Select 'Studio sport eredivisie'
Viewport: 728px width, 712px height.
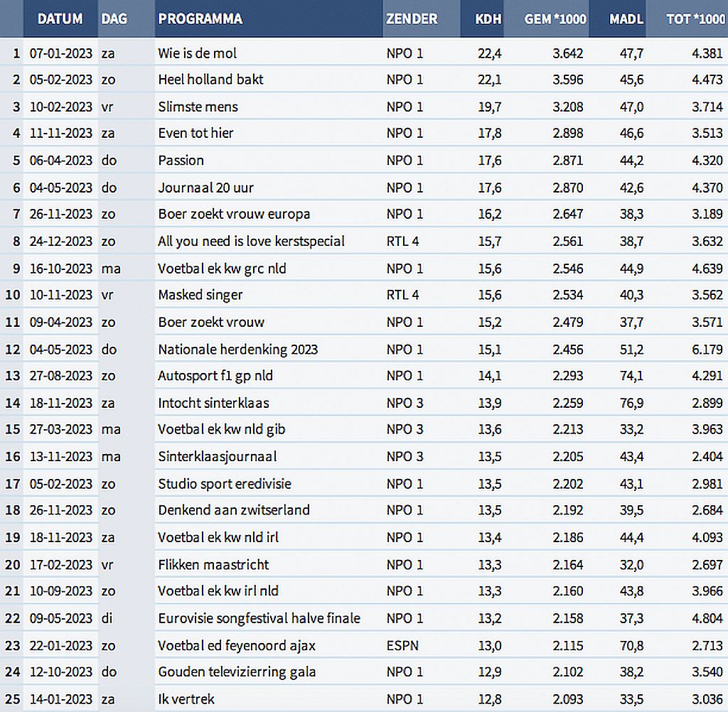225,484
